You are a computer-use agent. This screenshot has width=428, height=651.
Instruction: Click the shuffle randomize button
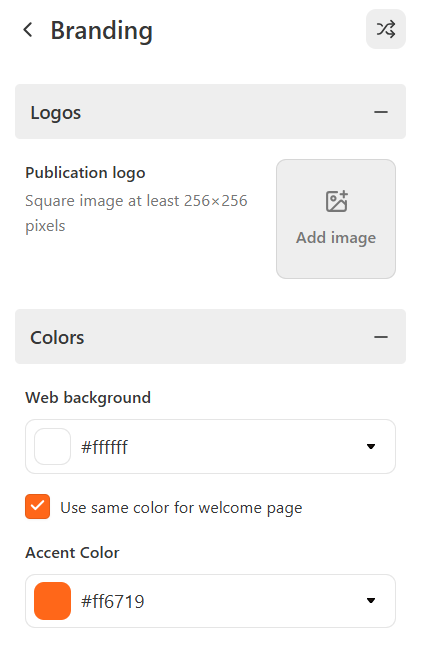click(x=386, y=29)
